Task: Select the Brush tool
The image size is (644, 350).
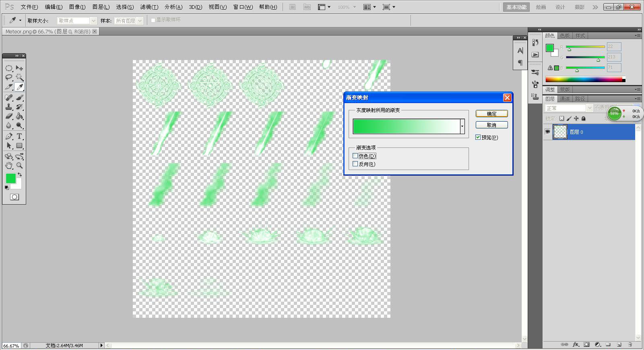Action: (19, 97)
